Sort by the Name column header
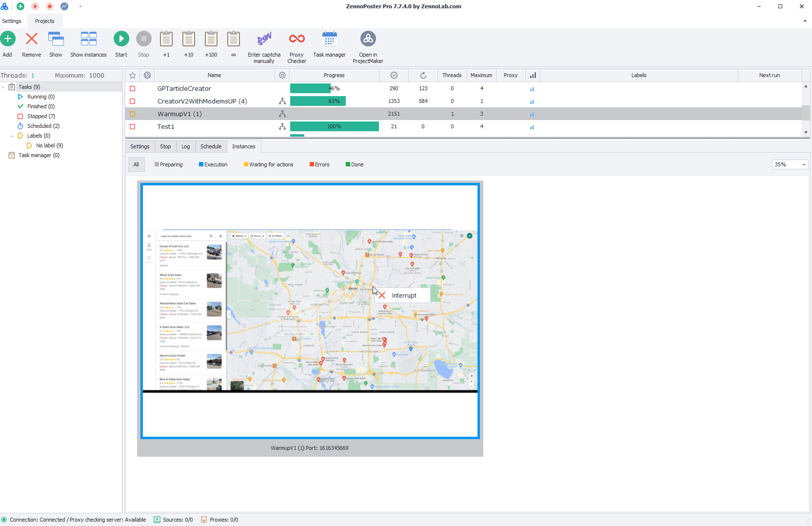 (215, 75)
